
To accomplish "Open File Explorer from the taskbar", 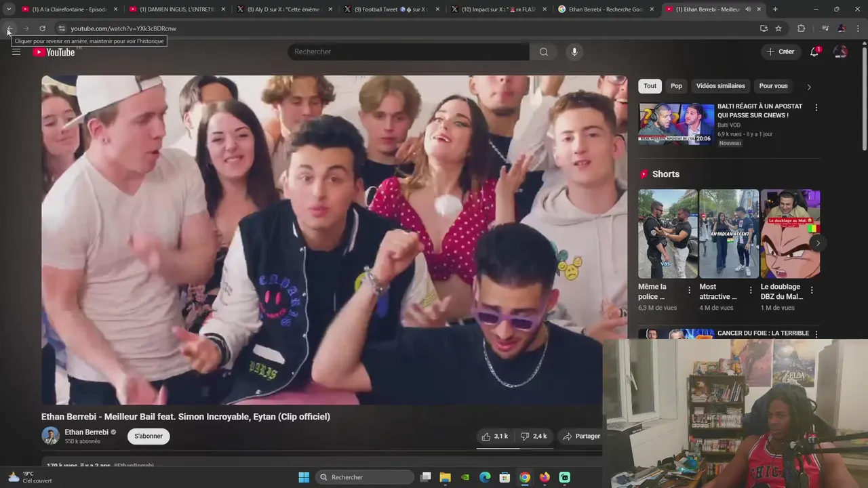I will [x=445, y=477].
